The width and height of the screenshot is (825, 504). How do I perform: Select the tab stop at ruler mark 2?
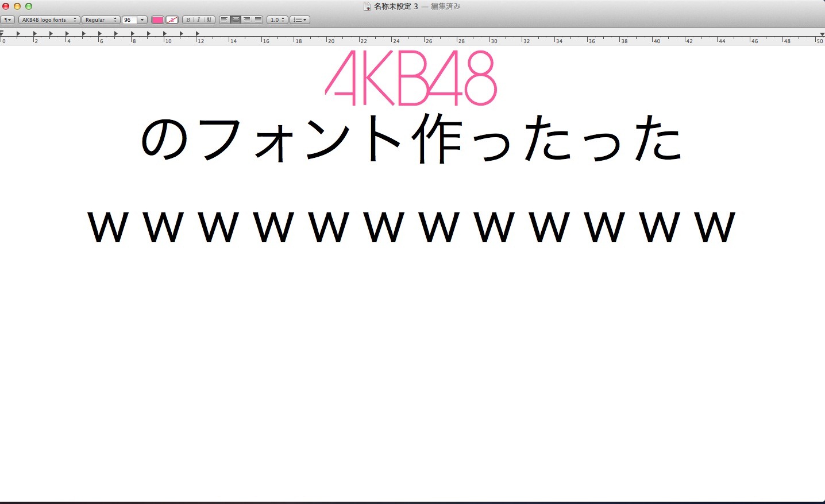pyautogui.click(x=35, y=34)
